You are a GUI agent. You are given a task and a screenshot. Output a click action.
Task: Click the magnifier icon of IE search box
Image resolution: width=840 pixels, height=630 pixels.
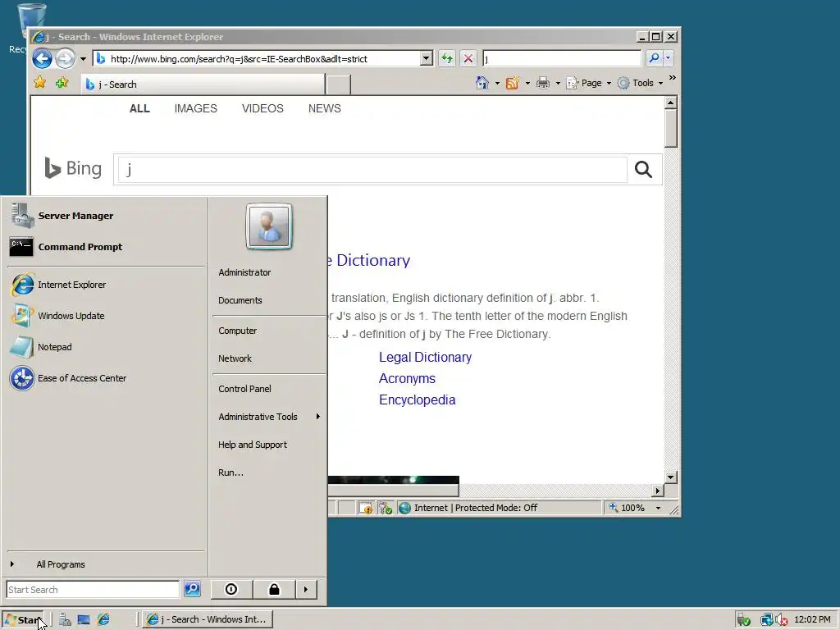pos(654,58)
